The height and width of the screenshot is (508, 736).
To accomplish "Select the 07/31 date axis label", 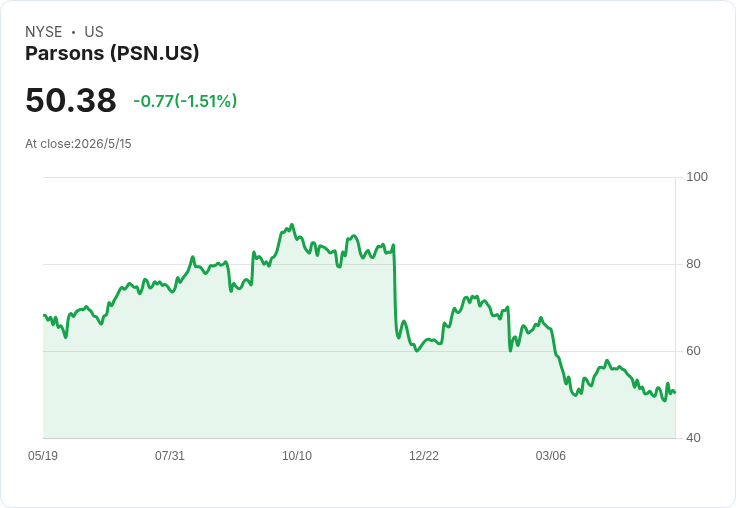I will (170, 455).
